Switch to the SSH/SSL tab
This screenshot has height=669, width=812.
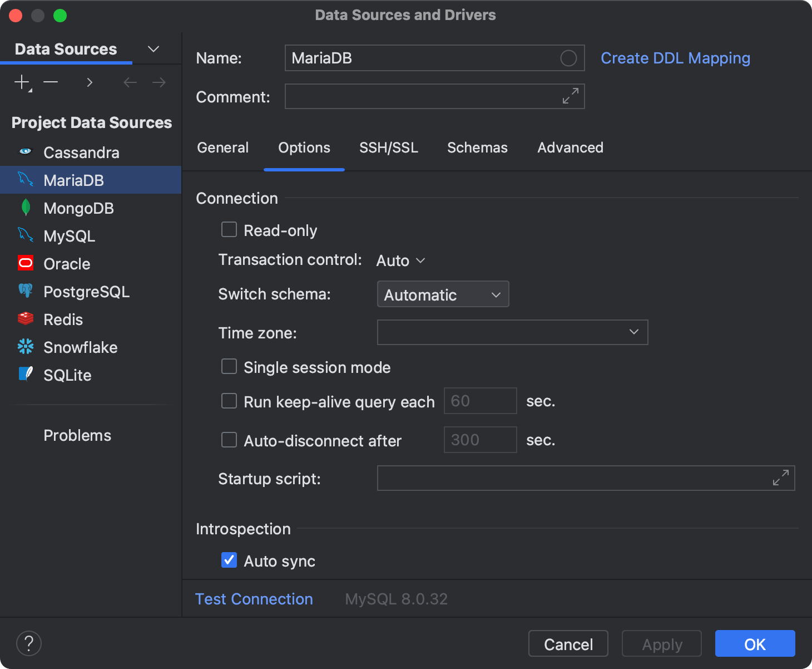(x=388, y=147)
